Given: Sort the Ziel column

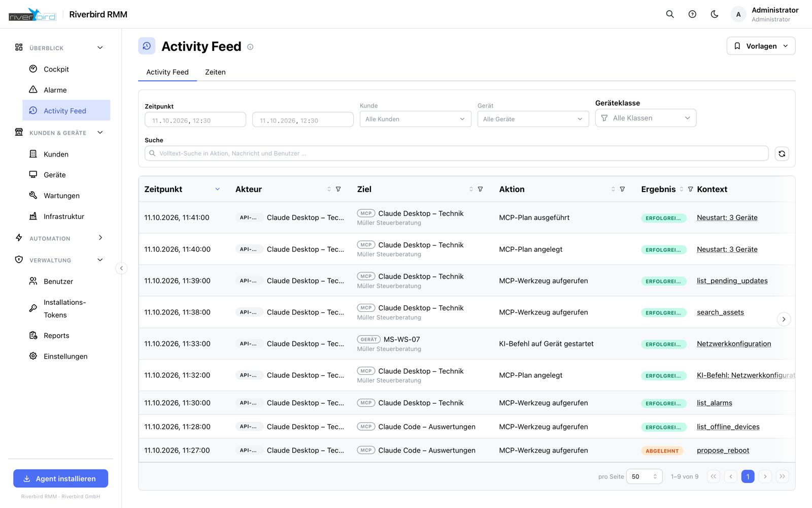Looking at the screenshot, I should (471, 189).
